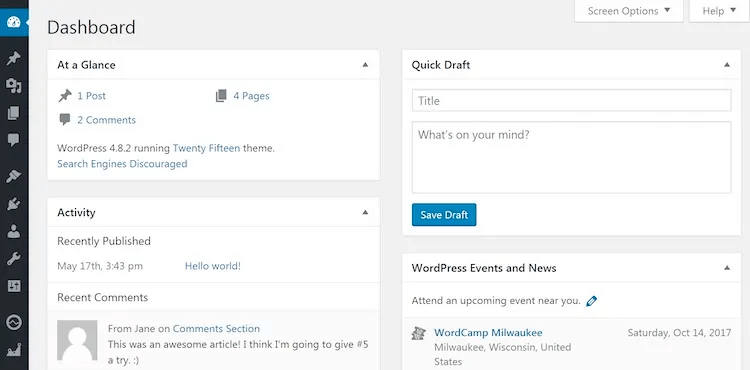Open Users person icon in sidebar
The width and height of the screenshot is (750, 370).
[x=13, y=232]
